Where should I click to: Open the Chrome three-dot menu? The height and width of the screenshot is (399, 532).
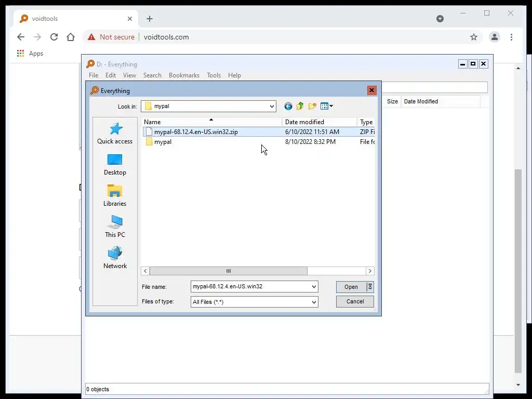(x=511, y=37)
